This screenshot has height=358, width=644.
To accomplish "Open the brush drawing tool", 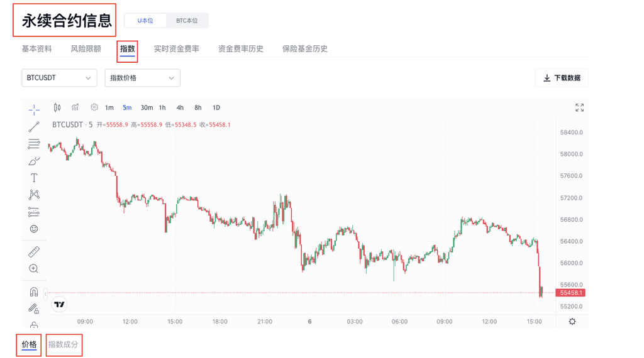I will pyautogui.click(x=34, y=161).
